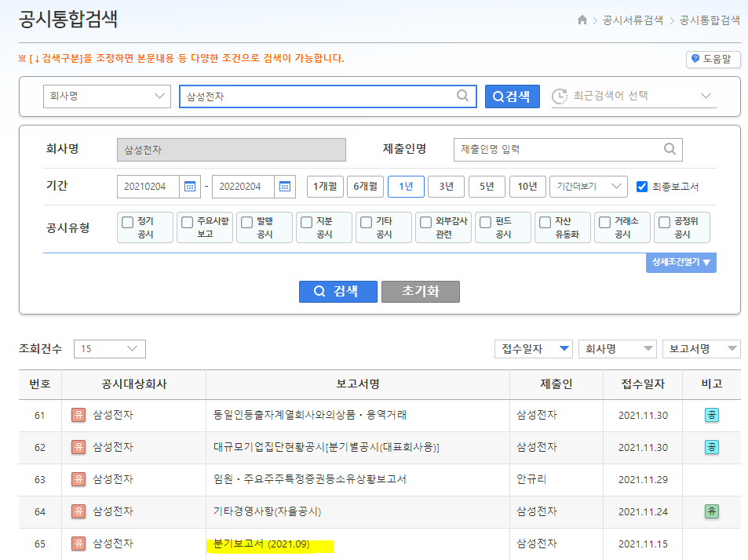Click 유 market badge in row 61

click(78, 415)
